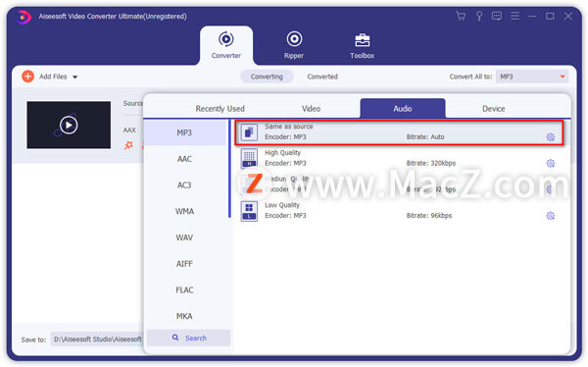Choose WMA in the format list

(184, 212)
